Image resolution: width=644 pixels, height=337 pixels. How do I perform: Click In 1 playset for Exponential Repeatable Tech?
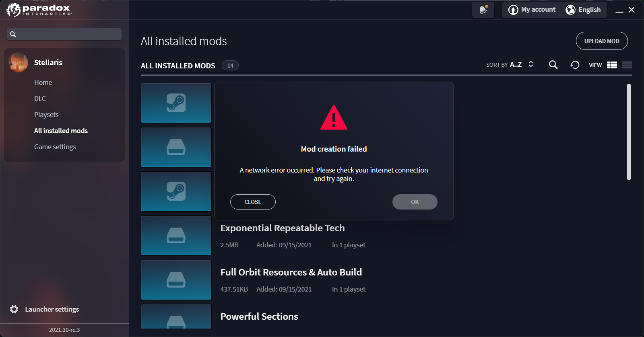coord(349,245)
